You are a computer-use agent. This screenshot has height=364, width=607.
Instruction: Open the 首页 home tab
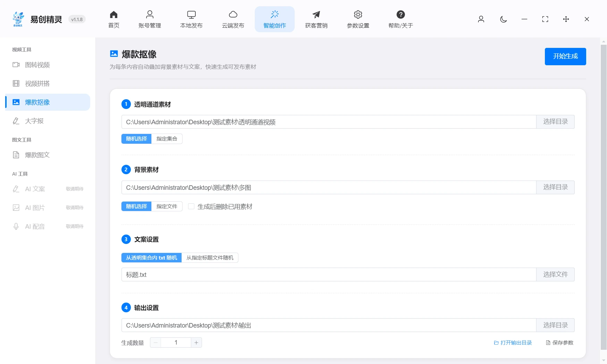114,19
